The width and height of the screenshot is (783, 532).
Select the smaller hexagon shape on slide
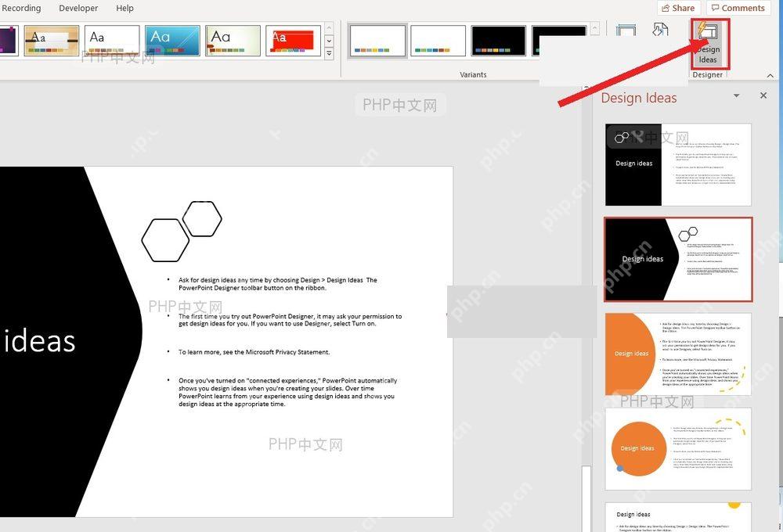[202, 218]
